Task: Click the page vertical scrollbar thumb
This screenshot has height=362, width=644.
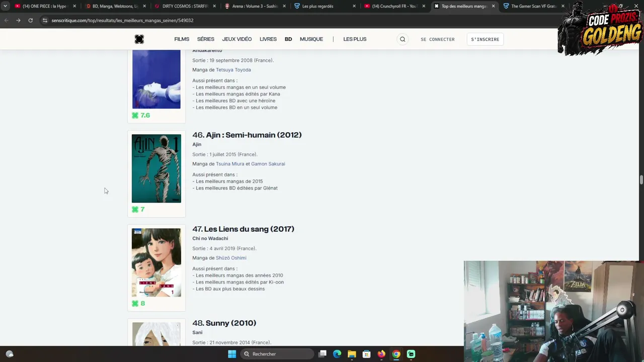Action: click(641, 180)
